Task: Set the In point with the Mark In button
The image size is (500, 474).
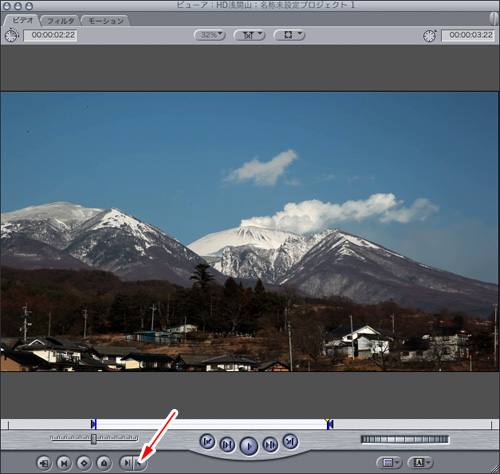Action: tap(127, 463)
